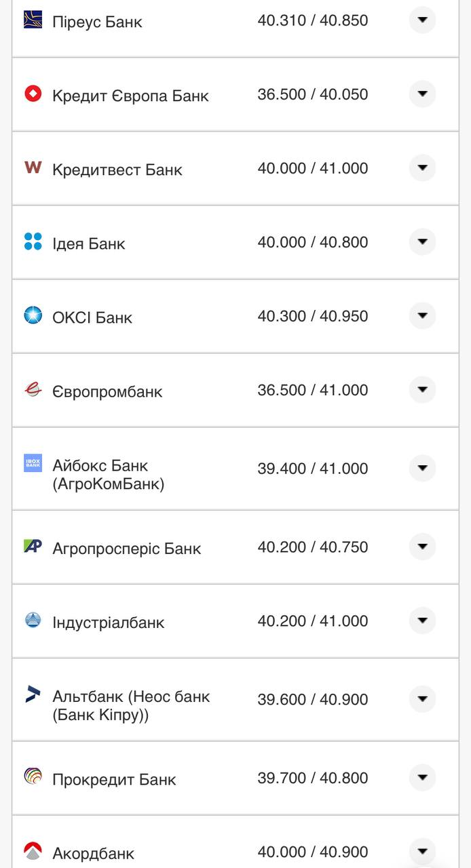
Task: Show Індустріалбанк details with the arrow
Action: [422, 620]
